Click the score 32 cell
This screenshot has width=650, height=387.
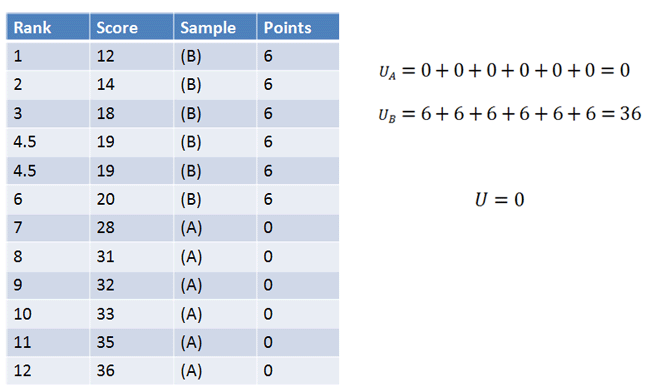[131, 285]
